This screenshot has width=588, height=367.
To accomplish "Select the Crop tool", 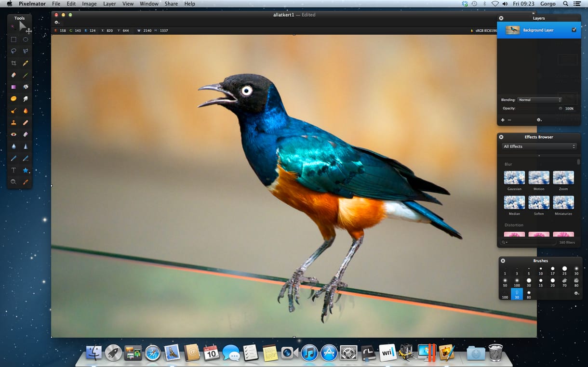I will 13,63.
